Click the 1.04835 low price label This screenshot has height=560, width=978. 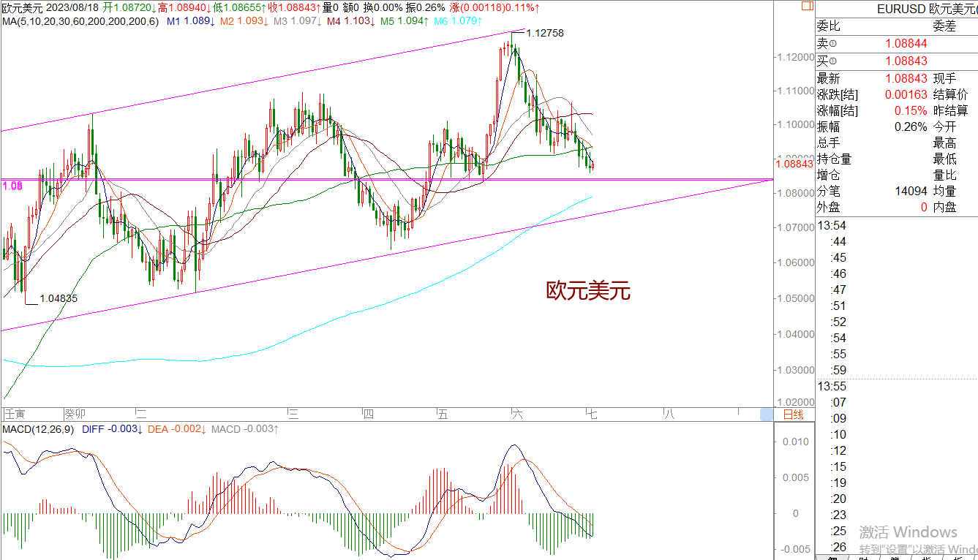(x=59, y=298)
